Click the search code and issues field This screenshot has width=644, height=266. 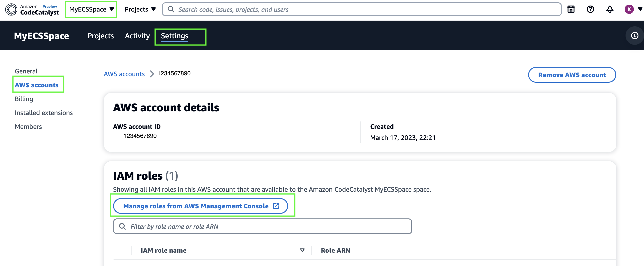click(361, 9)
